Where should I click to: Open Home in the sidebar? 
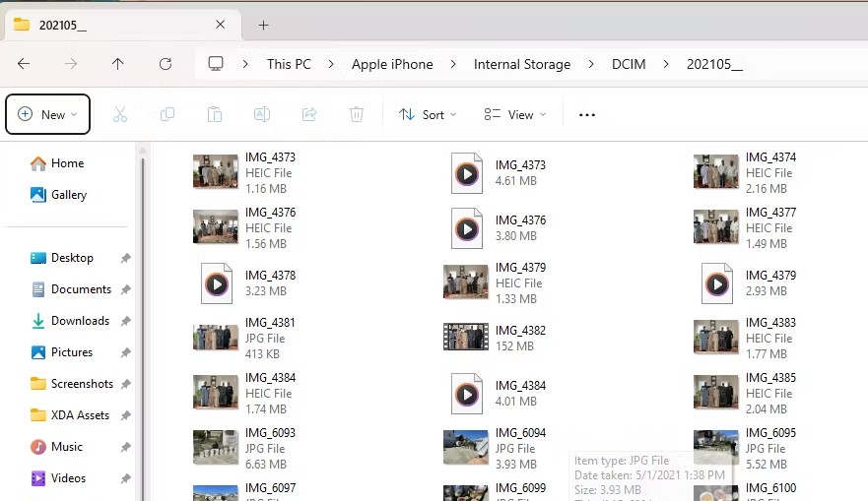pyautogui.click(x=58, y=163)
